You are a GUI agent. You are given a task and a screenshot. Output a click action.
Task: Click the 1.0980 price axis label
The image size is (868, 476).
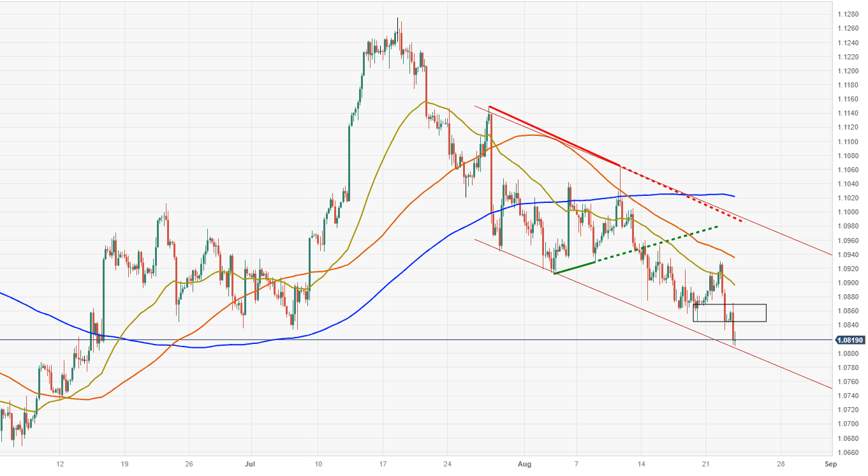pos(849,226)
